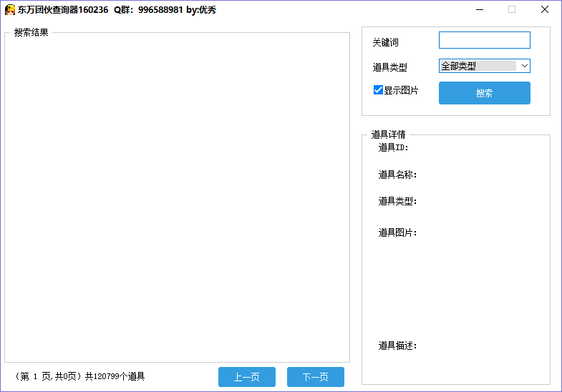Minimize the 东方团伙查询器 window
This screenshot has width=562, height=392.
480,10
